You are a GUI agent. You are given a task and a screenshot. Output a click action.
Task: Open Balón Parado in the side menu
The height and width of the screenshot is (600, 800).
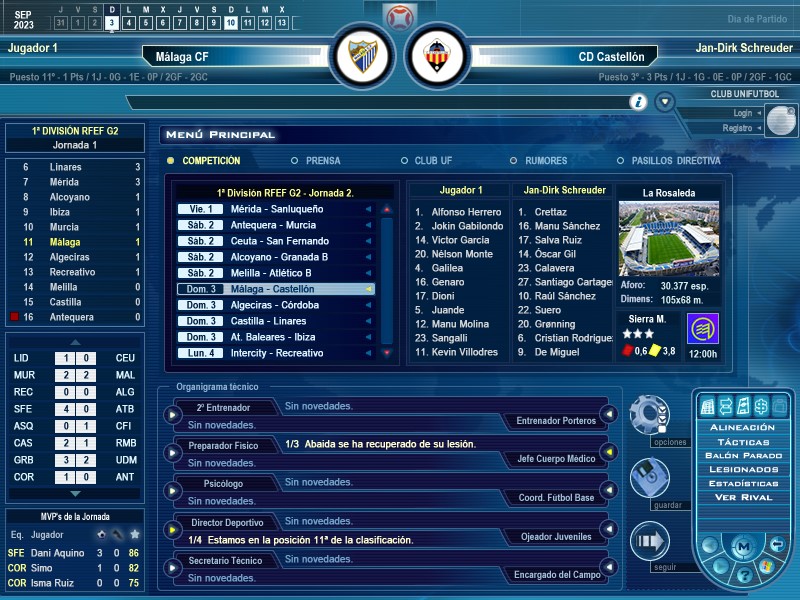pyautogui.click(x=743, y=456)
